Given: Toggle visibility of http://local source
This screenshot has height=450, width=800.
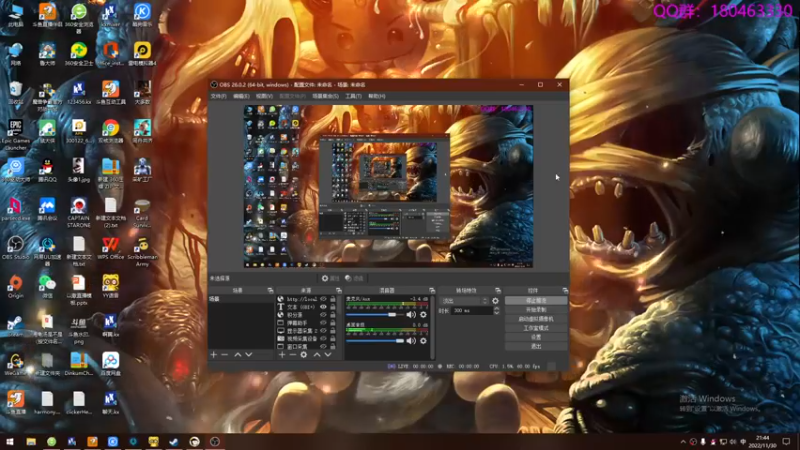Looking at the screenshot, I should click(323, 299).
